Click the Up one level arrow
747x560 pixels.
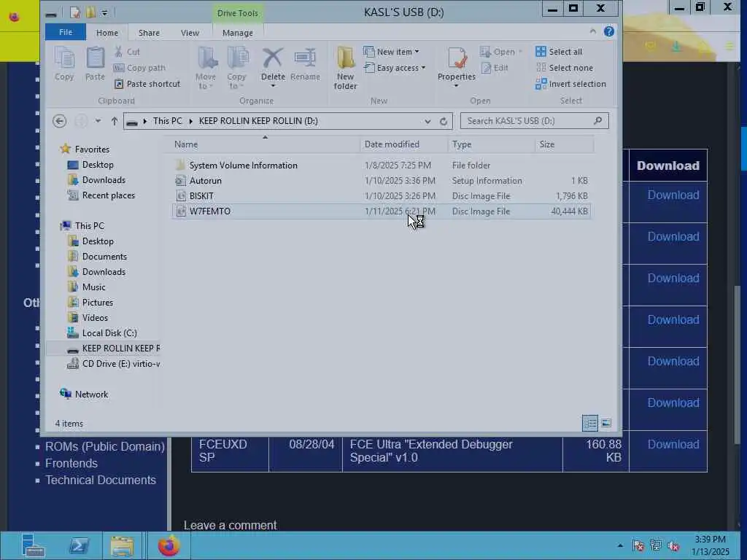tap(114, 121)
